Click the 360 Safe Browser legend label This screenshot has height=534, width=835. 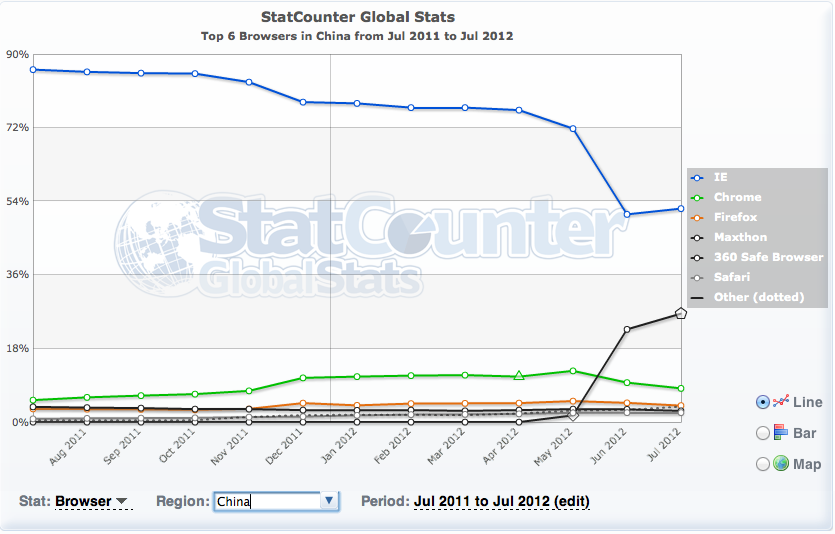[755, 258]
